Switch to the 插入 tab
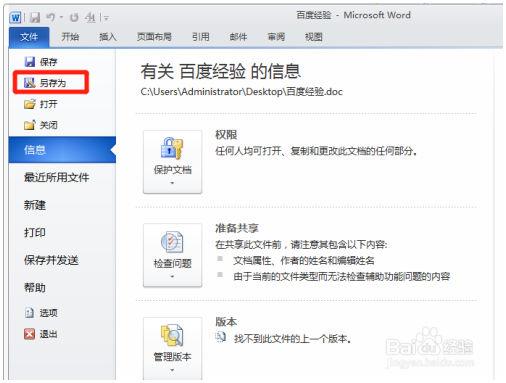The height and width of the screenshot is (383, 506). [x=108, y=37]
